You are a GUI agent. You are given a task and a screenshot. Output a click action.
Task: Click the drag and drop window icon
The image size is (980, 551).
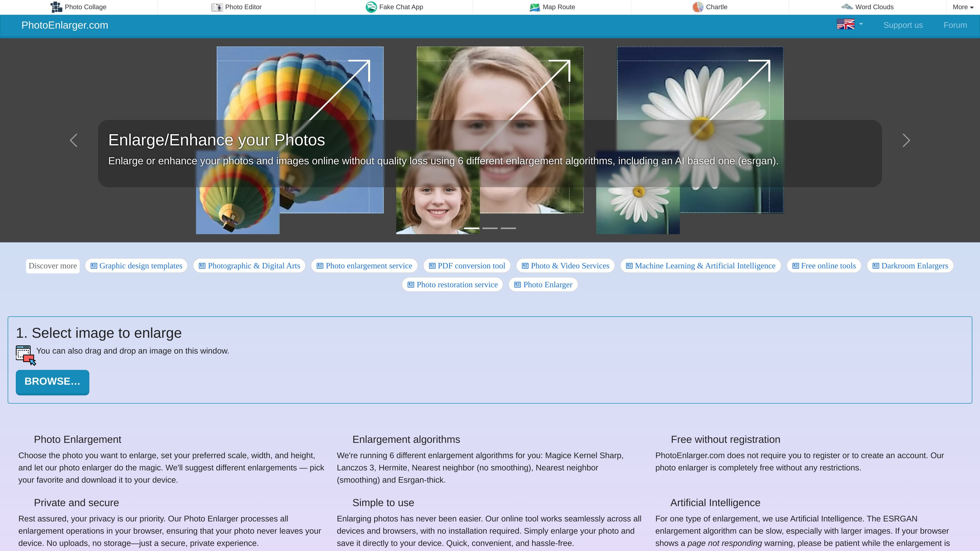26,355
